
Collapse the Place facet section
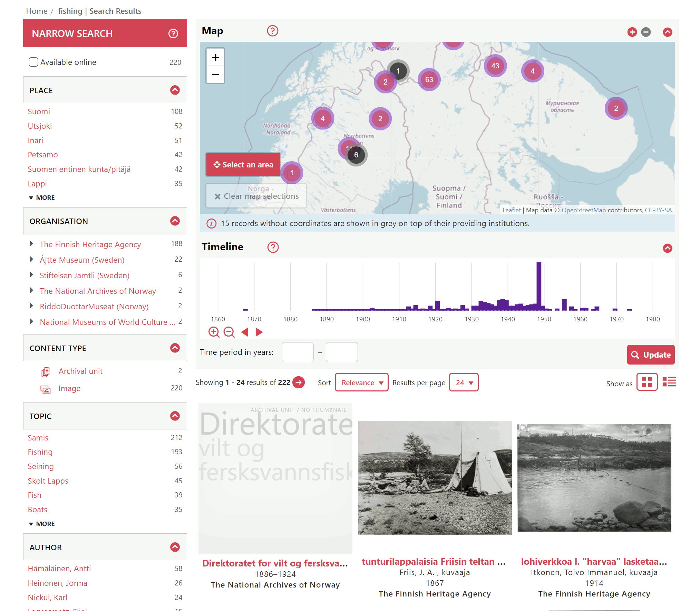point(175,90)
